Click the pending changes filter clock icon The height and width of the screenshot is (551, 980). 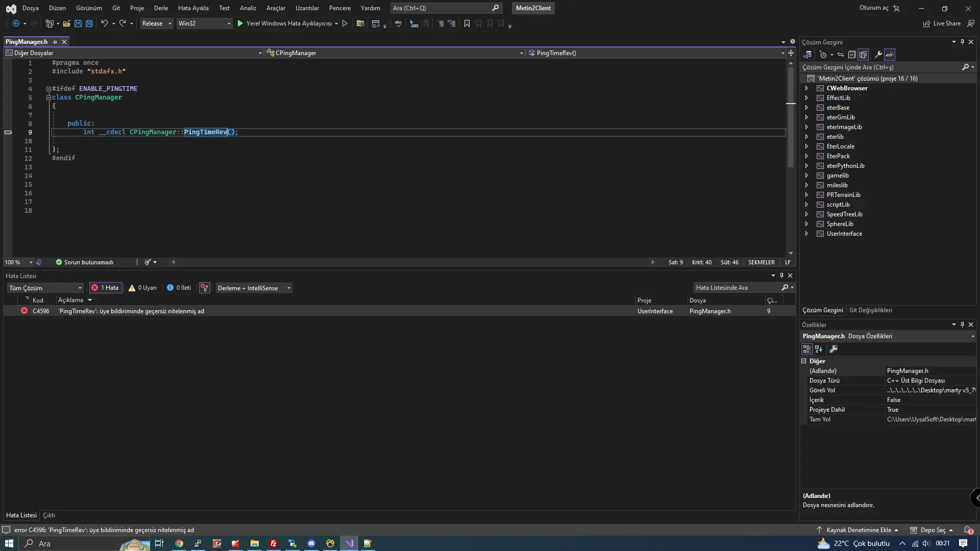click(x=823, y=55)
